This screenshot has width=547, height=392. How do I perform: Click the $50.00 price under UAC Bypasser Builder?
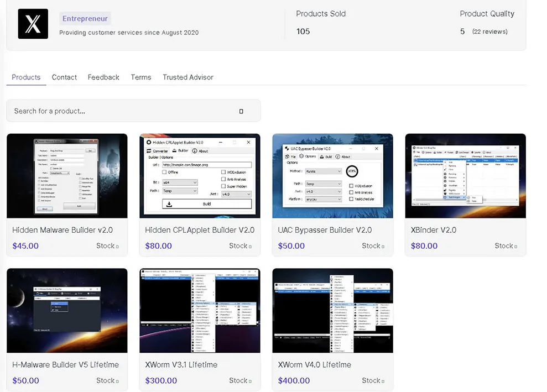(x=291, y=246)
